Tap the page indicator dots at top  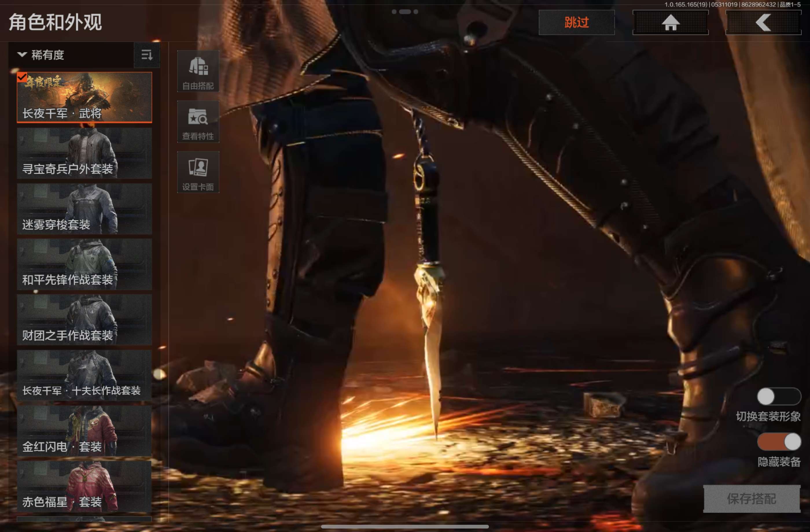(x=405, y=12)
